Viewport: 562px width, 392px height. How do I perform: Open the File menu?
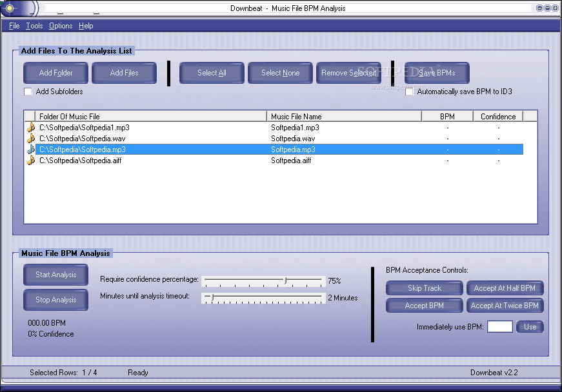click(x=14, y=26)
